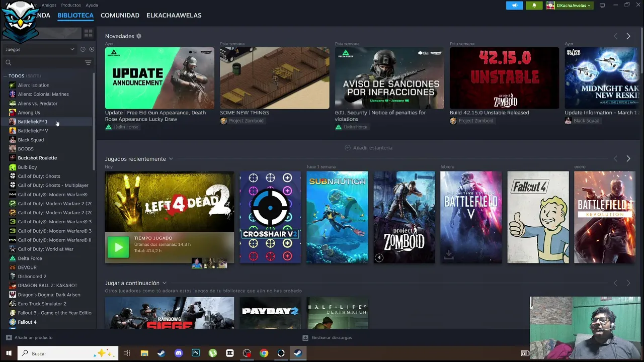This screenshot has width=644, height=362.
Task: Open Novedades settings gear
Action: 139,36
